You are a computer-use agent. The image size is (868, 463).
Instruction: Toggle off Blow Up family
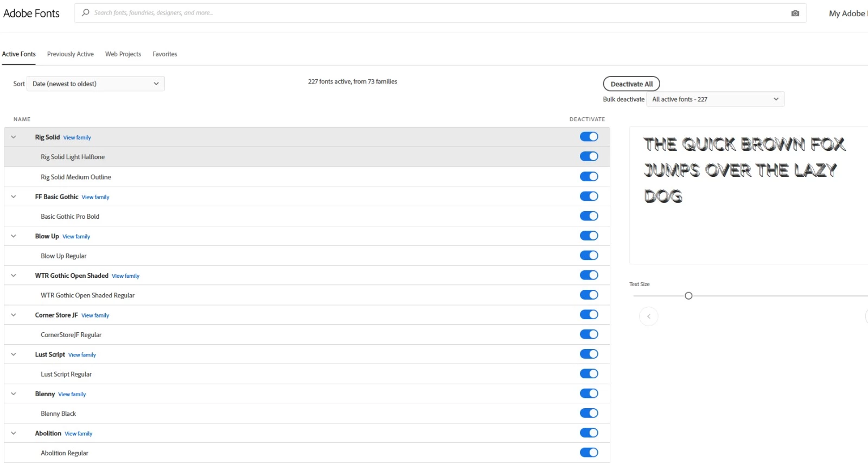coord(589,236)
